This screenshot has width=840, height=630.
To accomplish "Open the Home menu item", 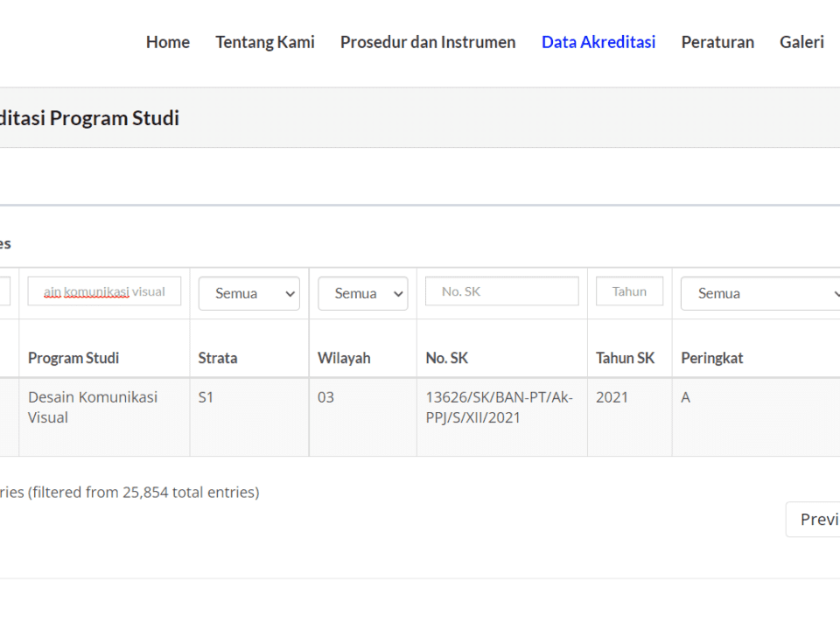I will [x=167, y=42].
